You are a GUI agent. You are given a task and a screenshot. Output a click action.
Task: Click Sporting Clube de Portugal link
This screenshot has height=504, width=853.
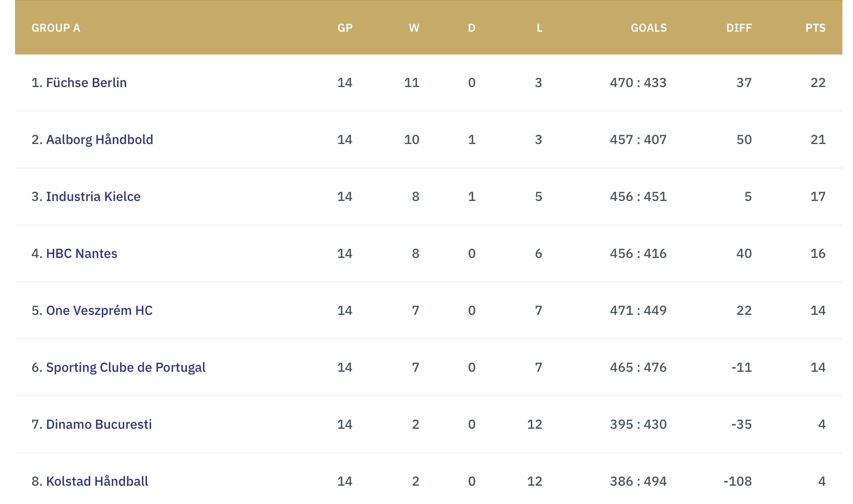(x=125, y=367)
